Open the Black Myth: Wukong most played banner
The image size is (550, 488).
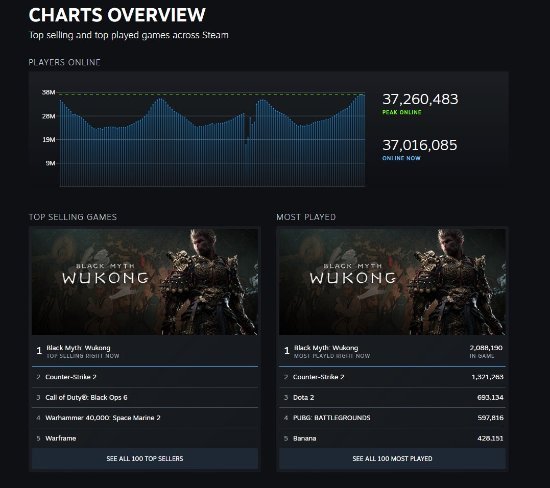393,282
